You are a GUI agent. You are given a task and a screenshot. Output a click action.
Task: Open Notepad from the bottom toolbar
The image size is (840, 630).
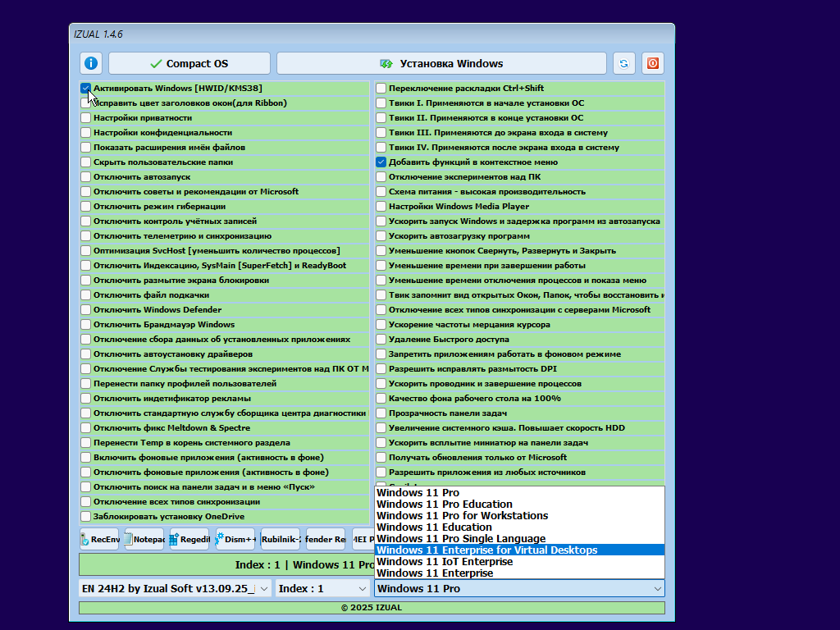click(144, 539)
